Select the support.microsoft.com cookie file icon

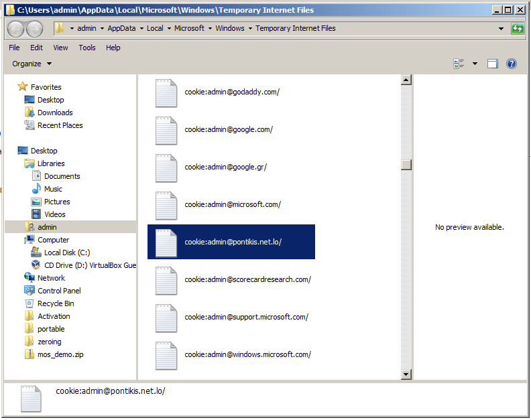(x=166, y=318)
